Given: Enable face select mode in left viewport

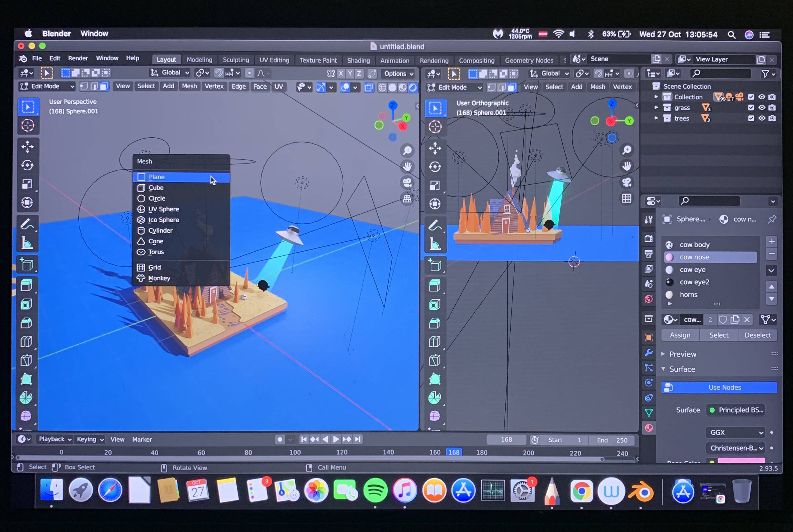Looking at the screenshot, I should coord(104,87).
